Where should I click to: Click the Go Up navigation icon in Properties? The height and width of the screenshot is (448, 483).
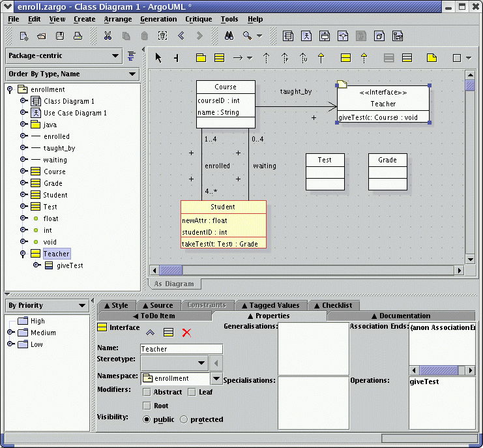tap(150, 332)
